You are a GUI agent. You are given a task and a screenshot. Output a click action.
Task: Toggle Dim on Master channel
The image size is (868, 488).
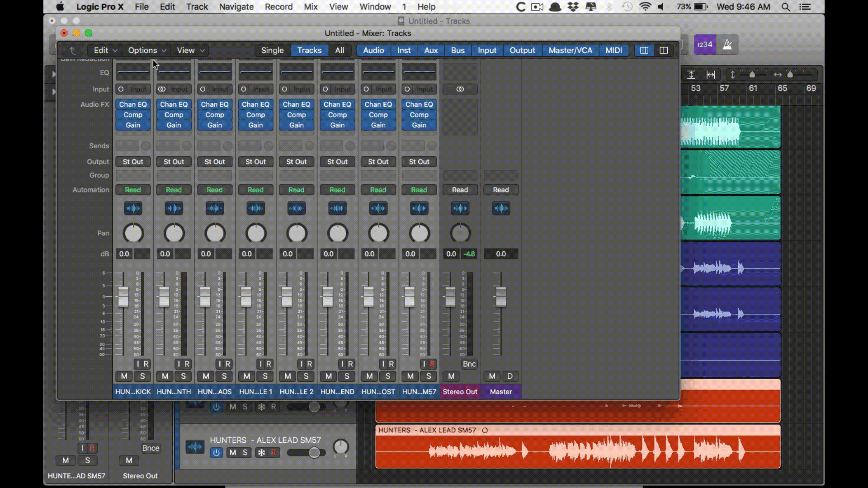pos(510,376)
